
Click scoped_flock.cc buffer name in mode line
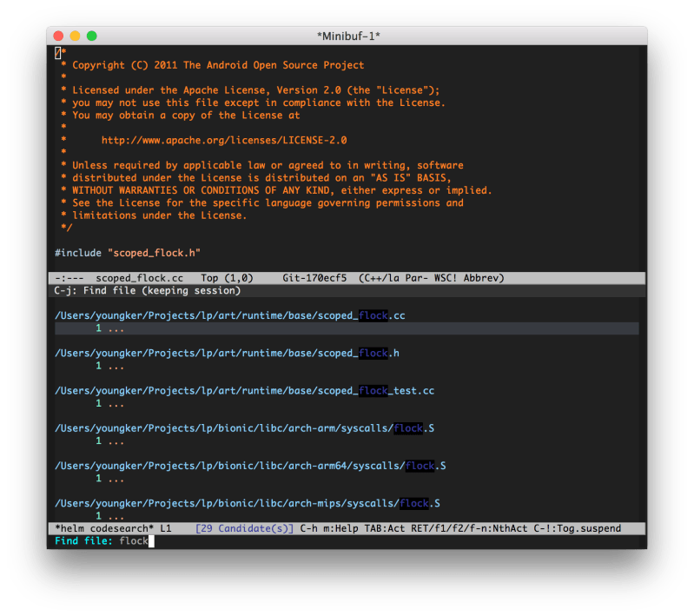point(140,278)
